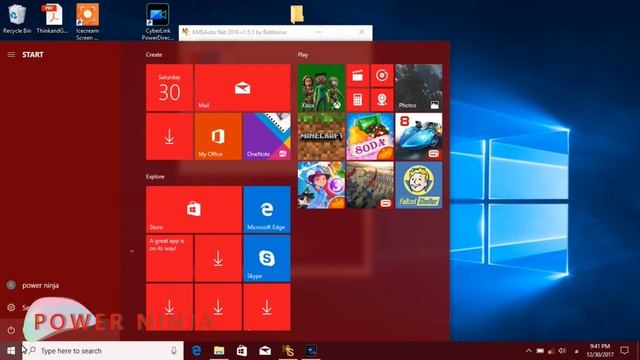
Task: Open the Photos tile
Action: click(418, 87)
